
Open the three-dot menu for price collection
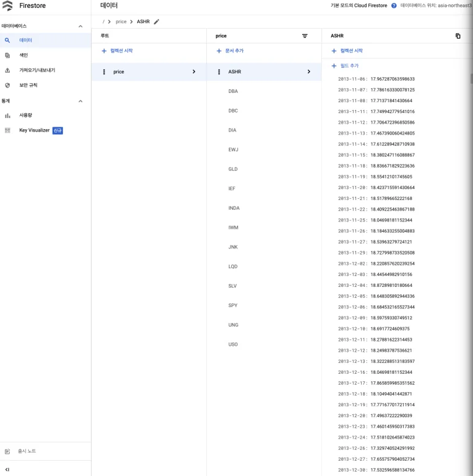click(x=104, y=72)
